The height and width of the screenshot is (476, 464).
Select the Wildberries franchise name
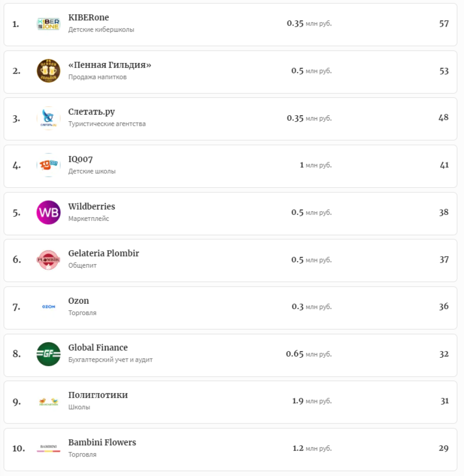(x=92, y=206)
